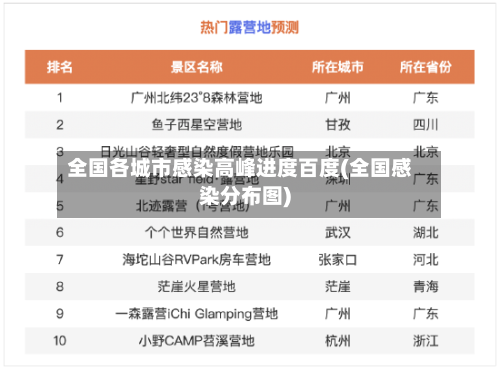Viewport: 500px width, 370px height.
Task: Click city 广州 in the rank 5 row
Action: point(338,206)
